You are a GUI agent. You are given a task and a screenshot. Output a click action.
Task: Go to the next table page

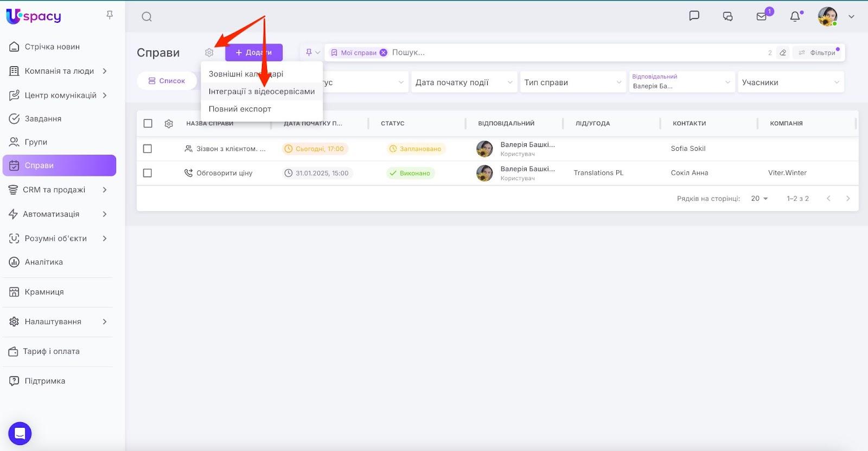click(848, 199)
